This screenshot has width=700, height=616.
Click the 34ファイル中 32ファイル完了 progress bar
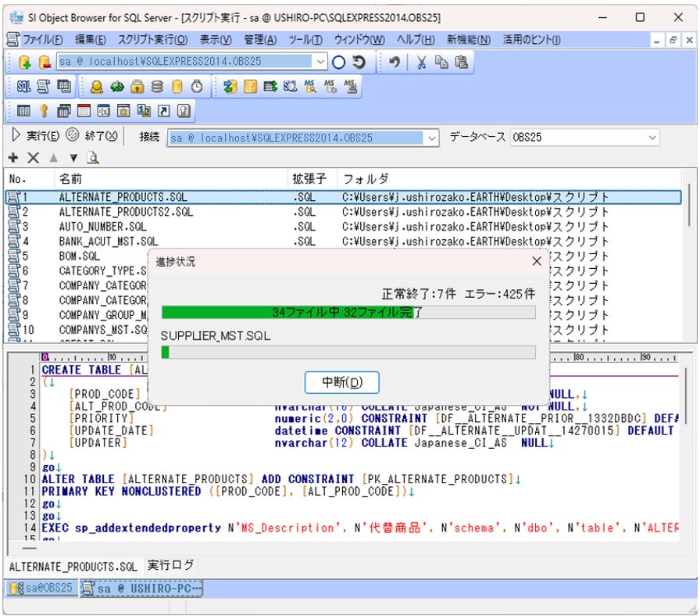[x=348, y=312]
